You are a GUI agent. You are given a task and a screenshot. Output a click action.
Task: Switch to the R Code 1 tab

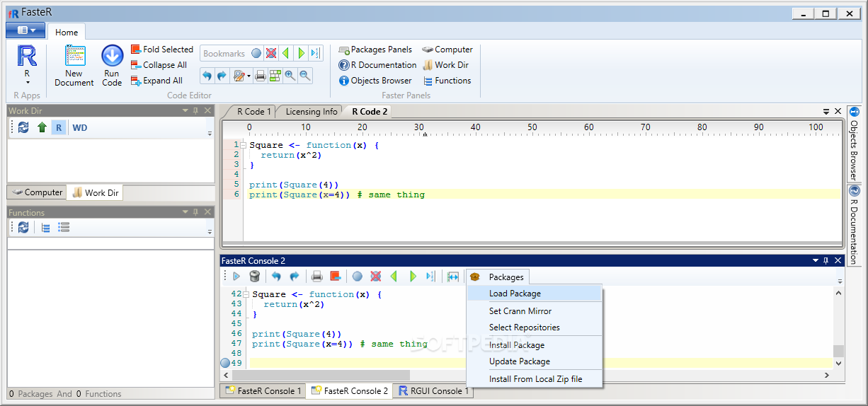point(253,112)
